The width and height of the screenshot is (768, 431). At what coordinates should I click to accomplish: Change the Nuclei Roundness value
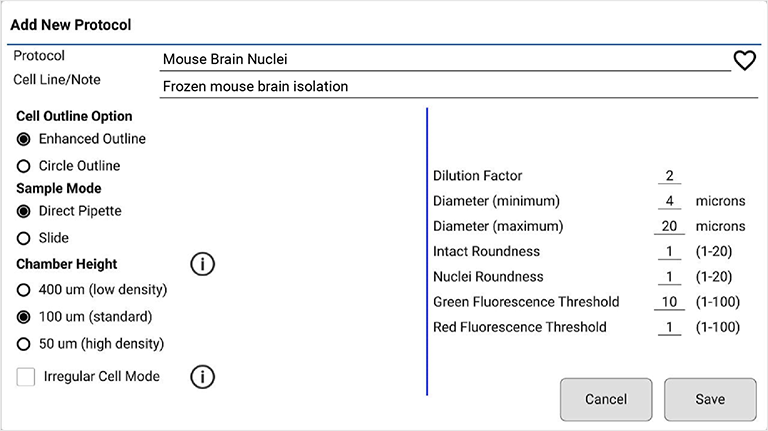point(669,277)
